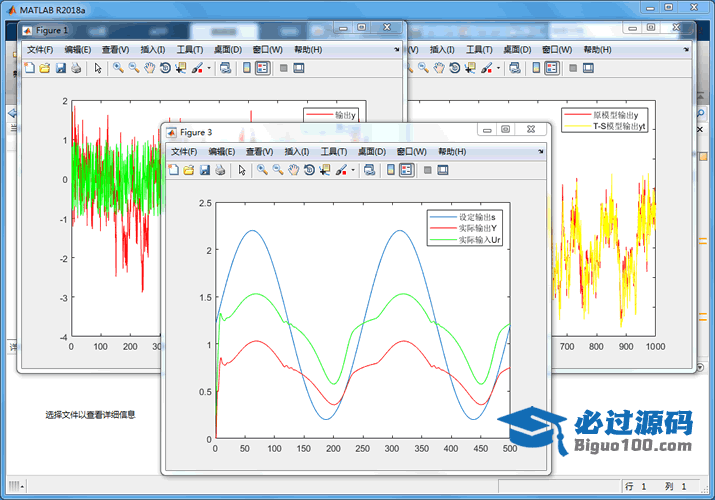Viewport: 715px width, 500px height.
Task: Select Data Cursor tool in Figure 1
Action: point(181,68)
